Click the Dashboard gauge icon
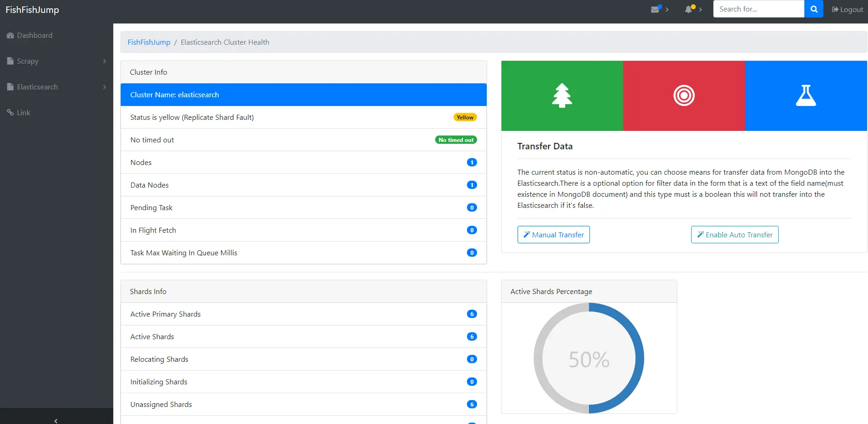Screen dimensions: 868x424 click(10, 35)
